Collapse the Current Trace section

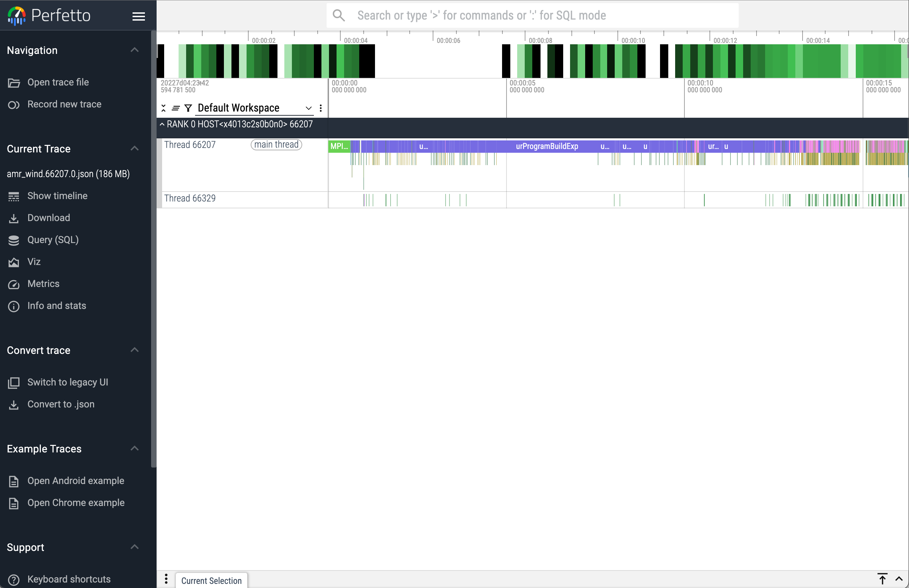[x=134, y=149]
